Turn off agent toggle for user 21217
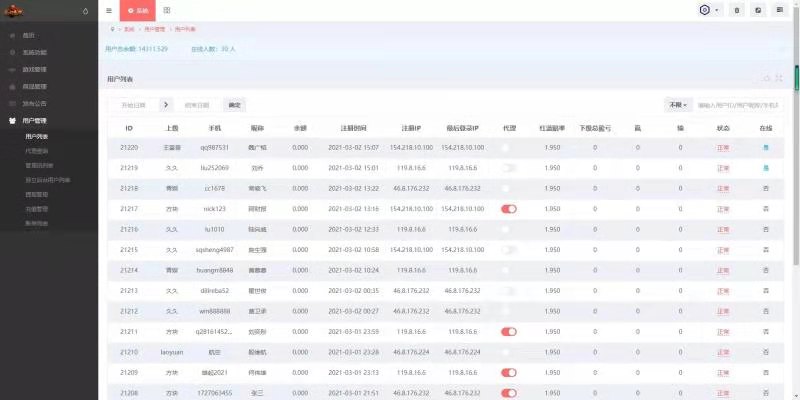 (x=508, y=209)
